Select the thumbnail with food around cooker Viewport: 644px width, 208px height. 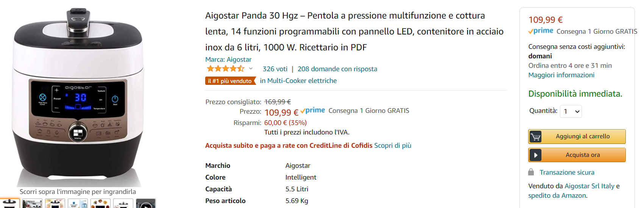[100, 204]
